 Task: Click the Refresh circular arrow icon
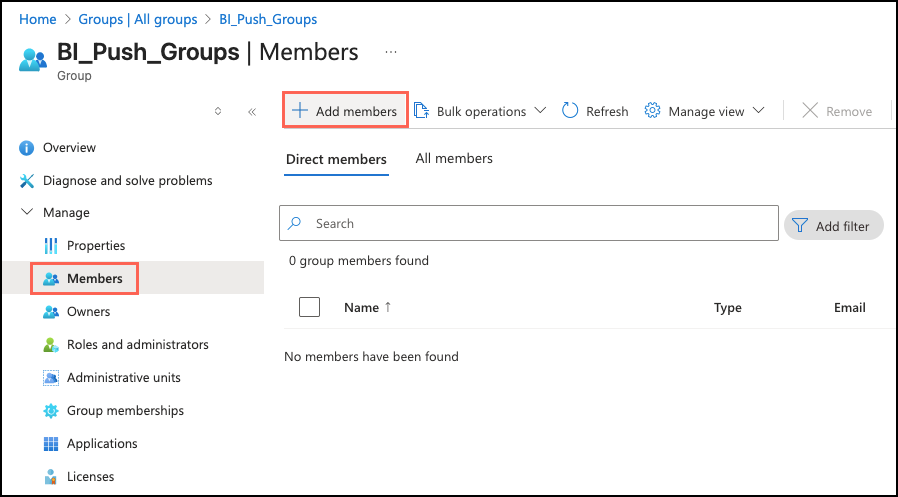[570, 111]
